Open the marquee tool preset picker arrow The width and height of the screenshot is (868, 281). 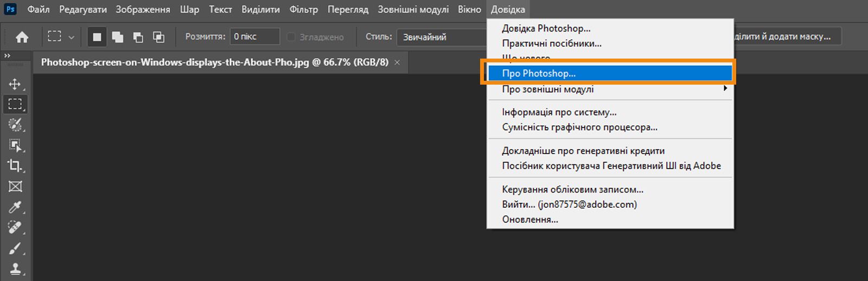coord(71,37)
